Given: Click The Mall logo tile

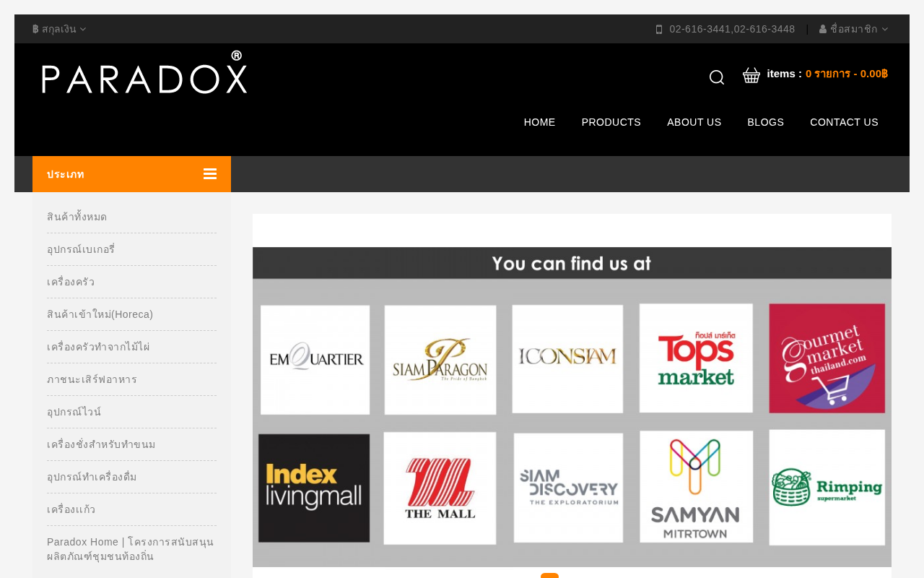Looking at the screenshot, I should pyautogui.click(x=440, y=488).
